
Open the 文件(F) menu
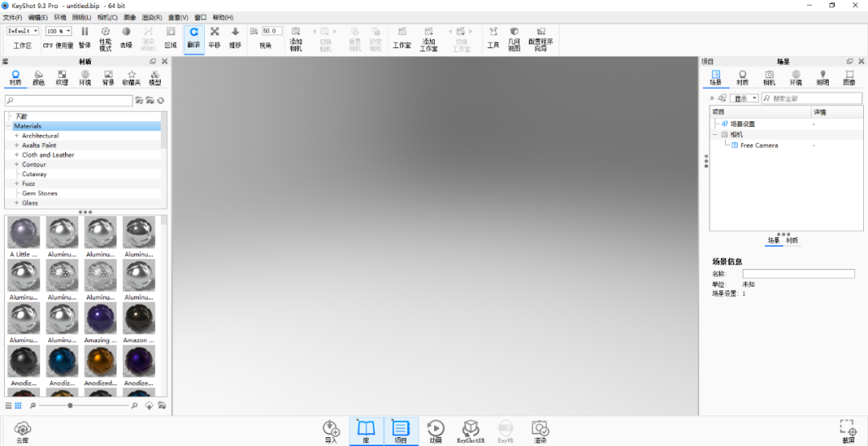tap(12, 17)
